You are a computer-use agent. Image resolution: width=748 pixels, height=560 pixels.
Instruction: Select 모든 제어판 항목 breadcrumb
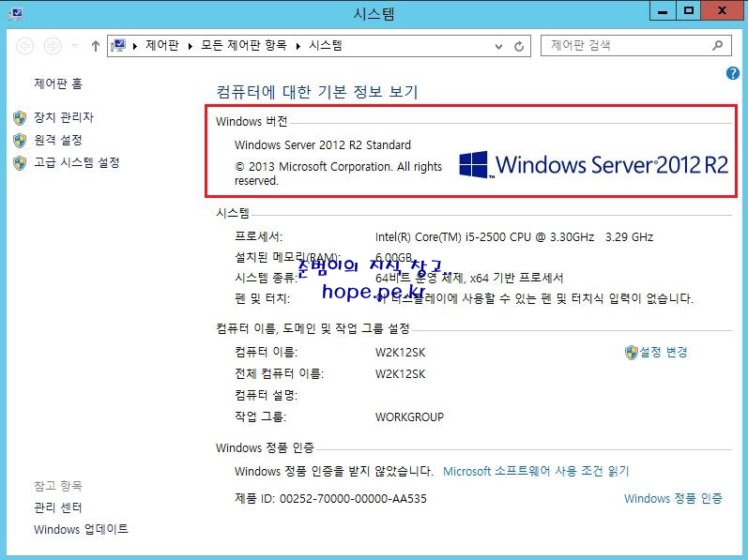243,46
